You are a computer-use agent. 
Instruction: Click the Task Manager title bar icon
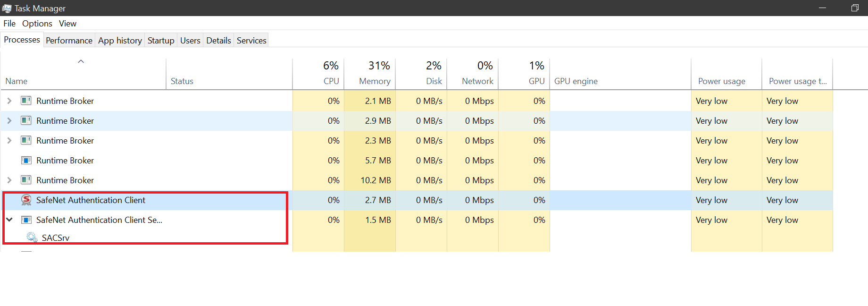pyautogui.click(x=7, y=8)
